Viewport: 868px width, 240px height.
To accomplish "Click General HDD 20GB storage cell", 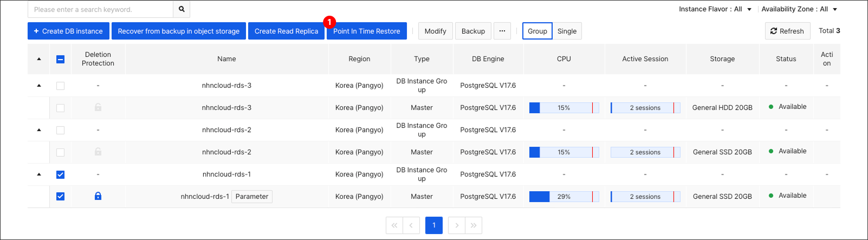I will tap(722, 108).
